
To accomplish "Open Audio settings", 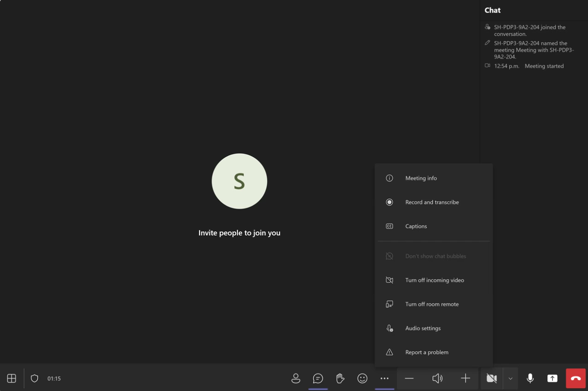I will point(422,328).
